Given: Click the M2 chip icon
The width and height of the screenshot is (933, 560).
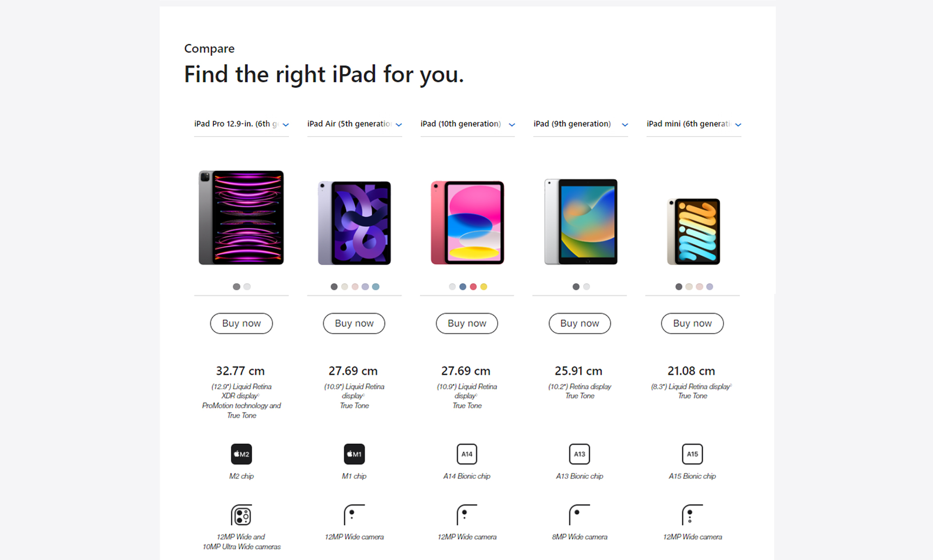Looking at the screenshot, I should tap(242, 454).
